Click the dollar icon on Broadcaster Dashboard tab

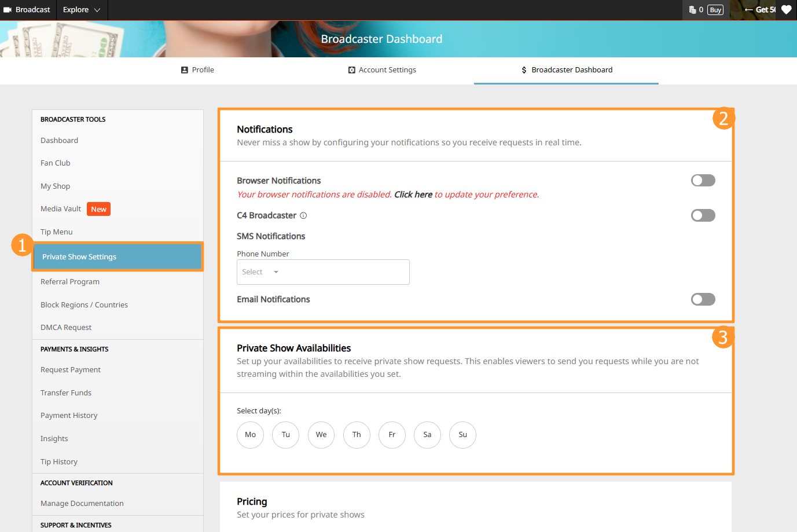[524, 70]
